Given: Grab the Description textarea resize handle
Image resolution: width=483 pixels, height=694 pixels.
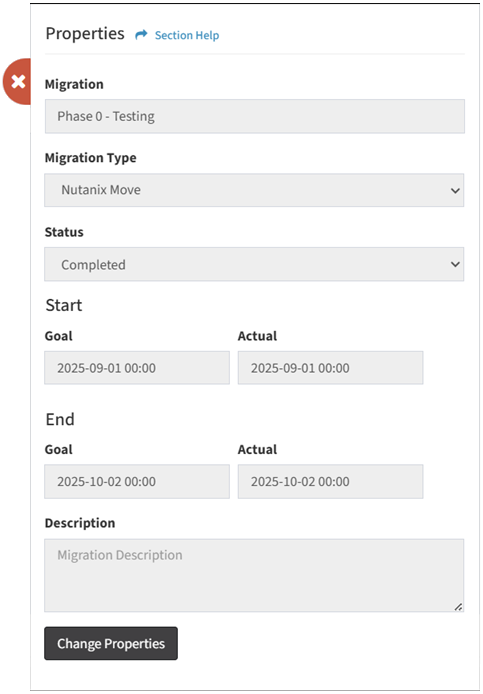Looking at the screenshot, I should click(x=458, y=607).
